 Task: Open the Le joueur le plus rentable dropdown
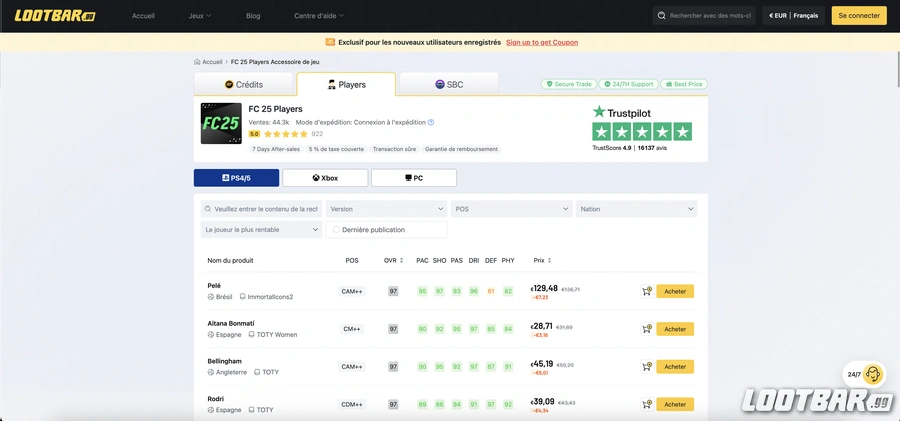(261, 230)
